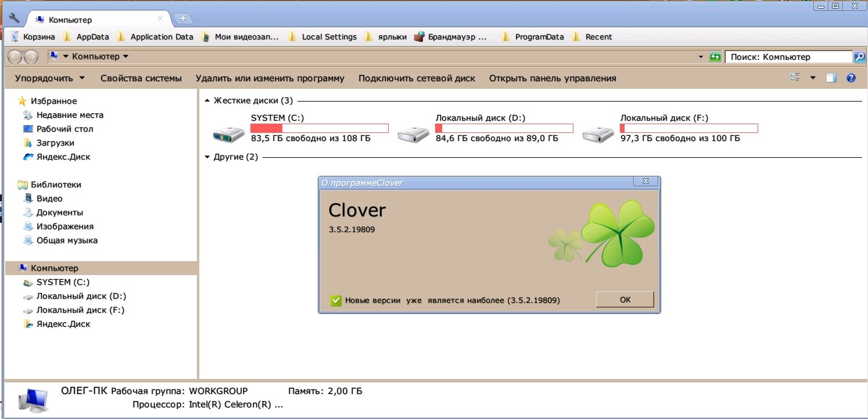The height and width of the screenshot is (419, 868).
Task: Open Мои видеозап... bookmark
Action: [240, 37]
